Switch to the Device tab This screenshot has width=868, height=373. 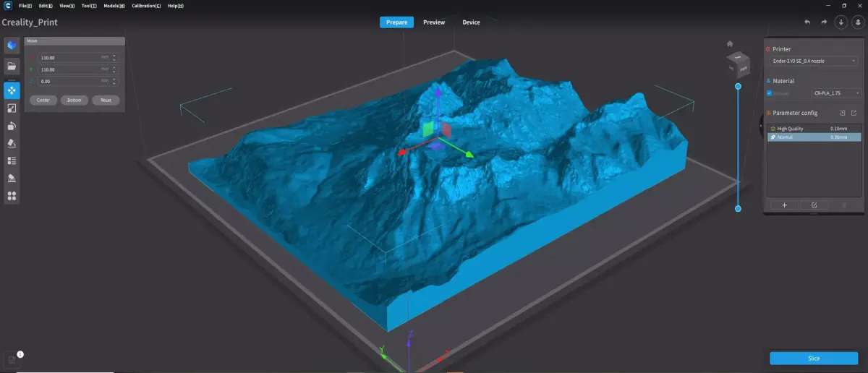[471, 22]
